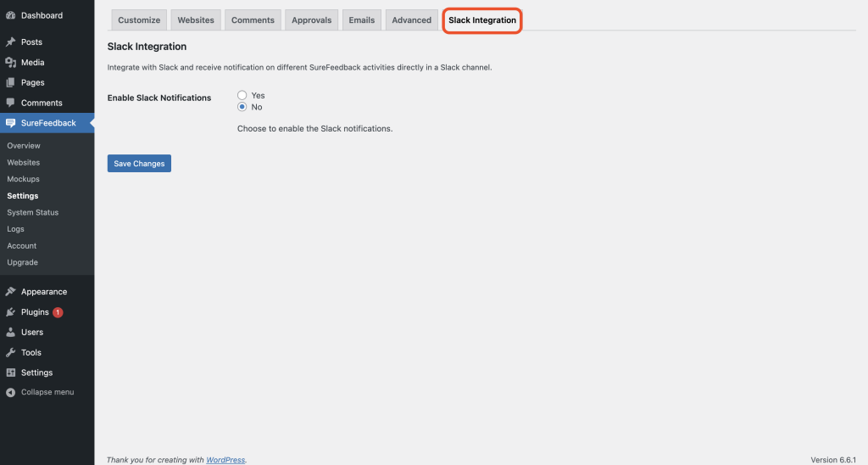
Task: Open the Upgrade submenu item
Action: tap(22, 262)
